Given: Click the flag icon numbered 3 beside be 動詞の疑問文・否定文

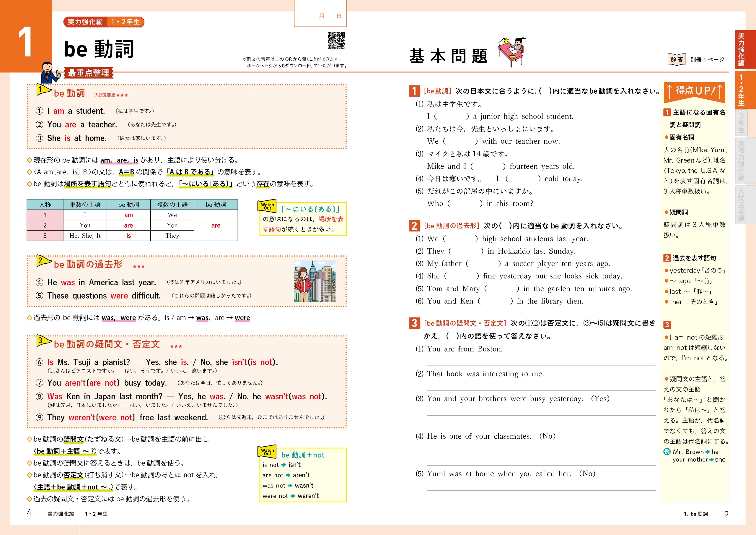Looking at the screenshot, I should pyautogui.click(x=44, y=341).
